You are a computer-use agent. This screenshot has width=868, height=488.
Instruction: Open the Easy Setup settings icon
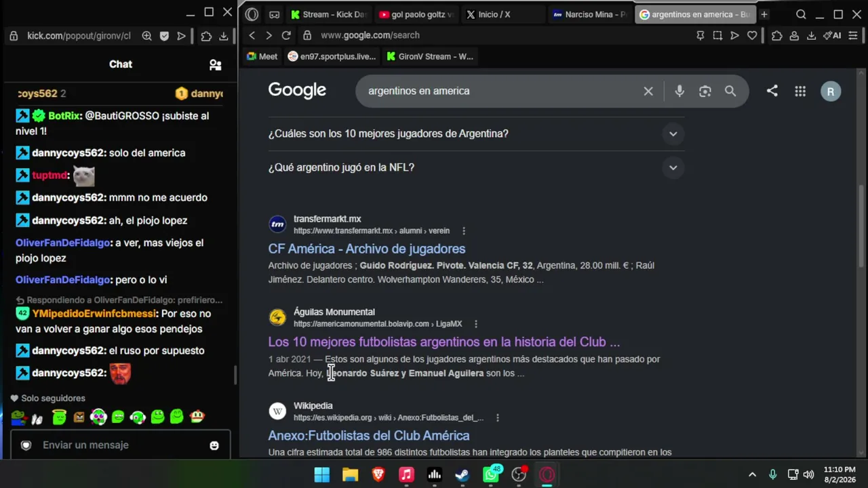click(x=854, y=35)
